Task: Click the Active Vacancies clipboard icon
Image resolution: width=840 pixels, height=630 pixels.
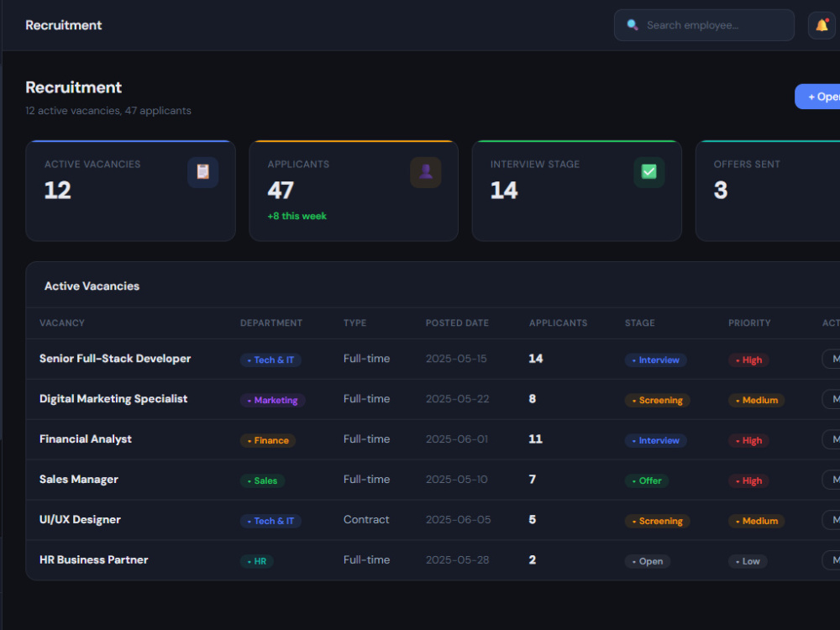Action: (x=203, y=172)
